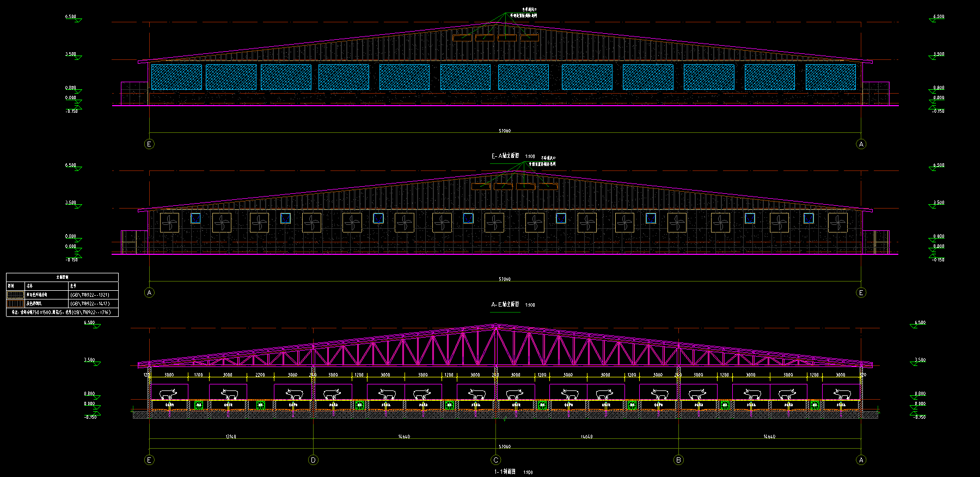Click the 2200 dimension in section view
980x477 pixels.
point(260,375)
